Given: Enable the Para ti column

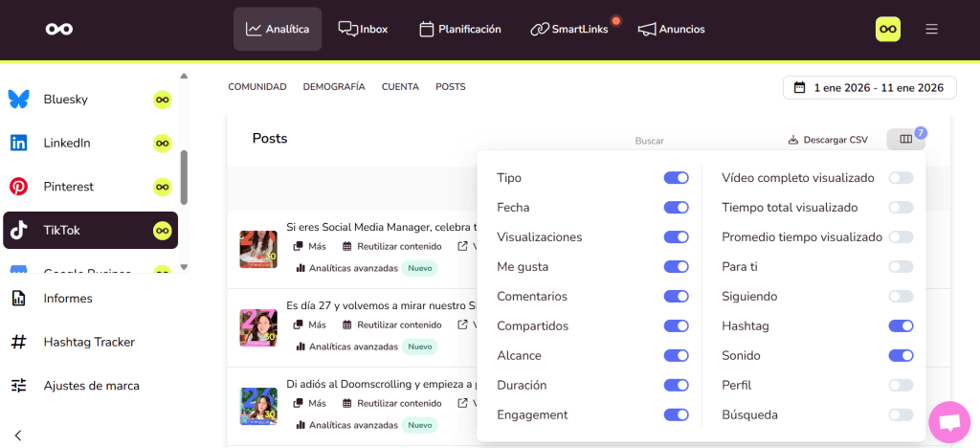Looking at the screenshot, I should click(x=902, y=267).
